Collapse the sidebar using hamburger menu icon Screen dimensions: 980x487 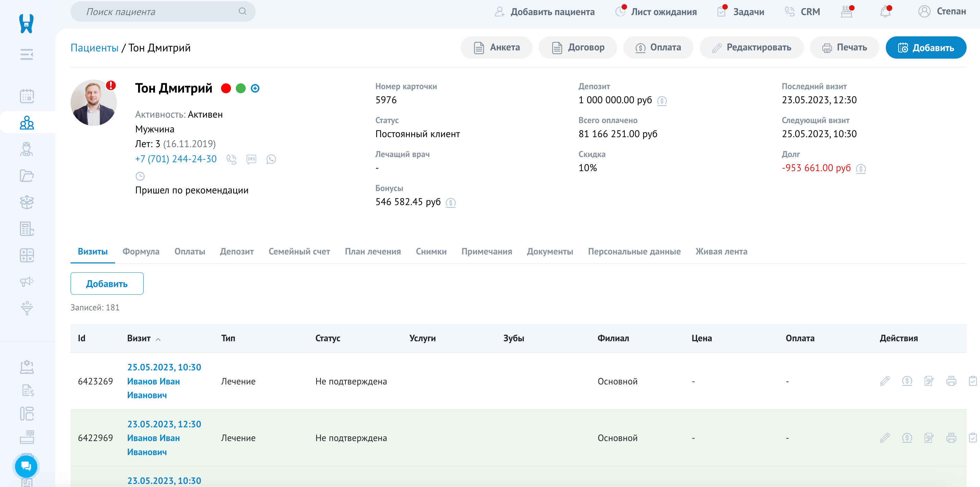pos(27,55)
